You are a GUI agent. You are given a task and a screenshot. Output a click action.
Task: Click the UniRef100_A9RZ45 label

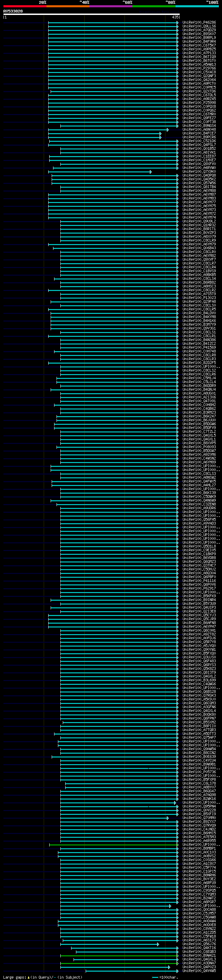click(199, 99)
